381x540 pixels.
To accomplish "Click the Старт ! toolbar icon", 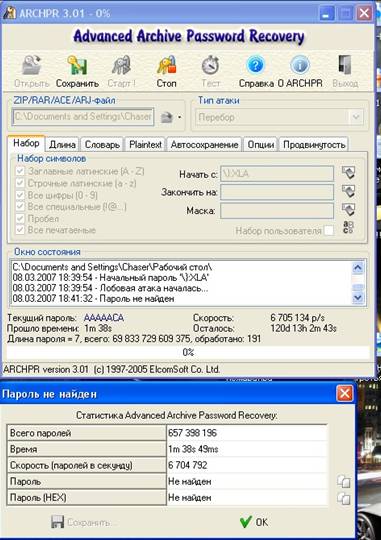I will click(x=121, y=65).
